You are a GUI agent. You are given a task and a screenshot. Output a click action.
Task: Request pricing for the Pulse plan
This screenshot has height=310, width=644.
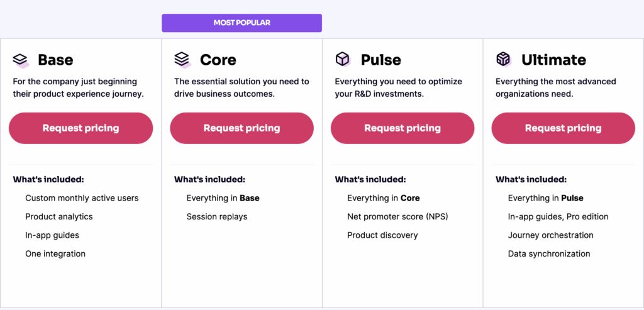click(x=402, y=128)
